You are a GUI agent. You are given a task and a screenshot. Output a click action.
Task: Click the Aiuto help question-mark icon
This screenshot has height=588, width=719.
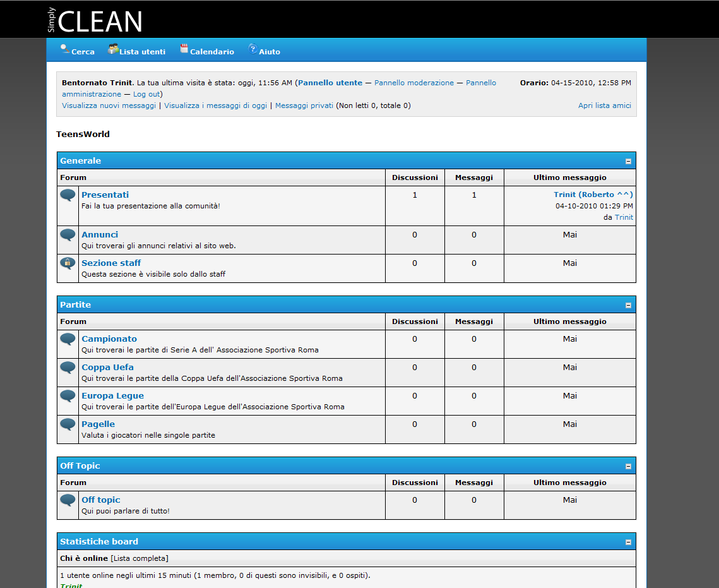[253, 49]
